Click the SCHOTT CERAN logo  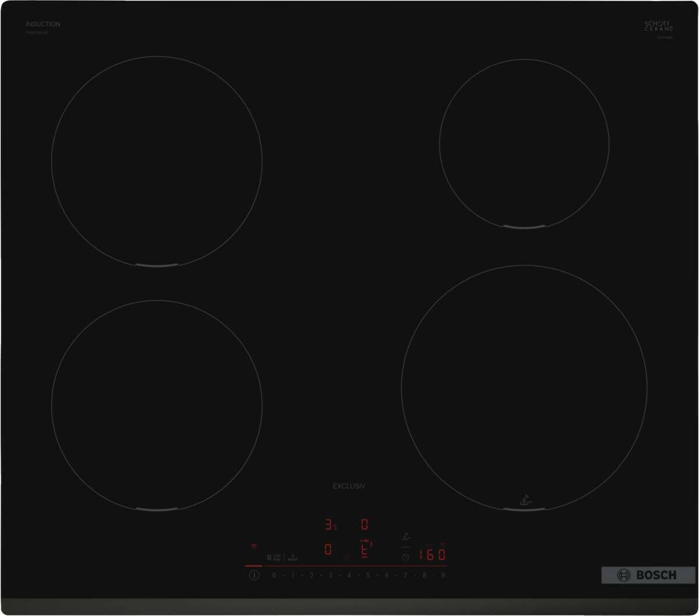tap(658, 26)
